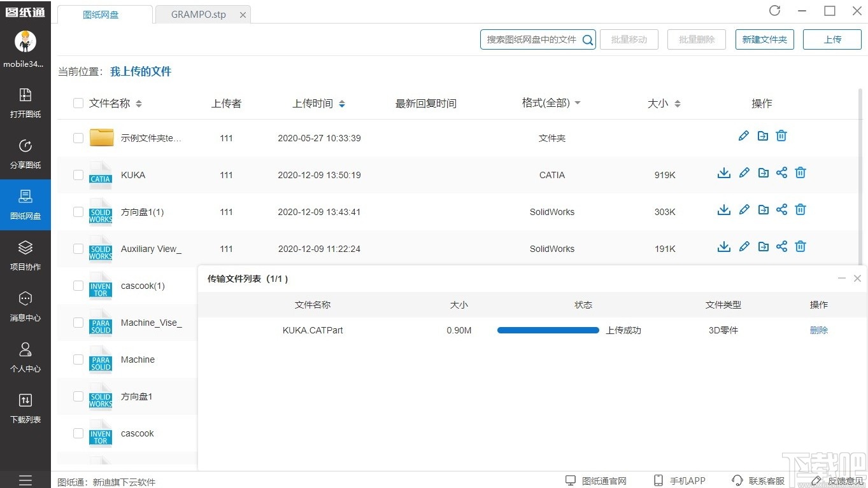Share the 方向盘1(1) file
The image size is (868, 488).
pyautogui.click(x=781, y=209)
